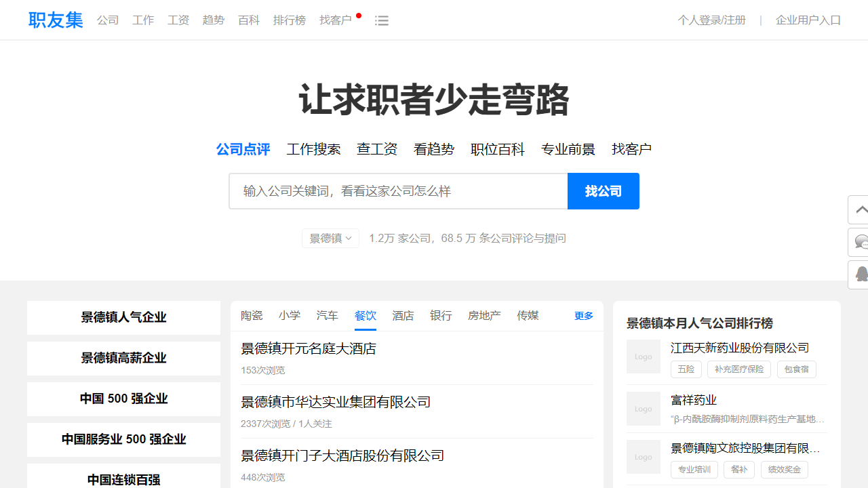
Task: Open 中国服务业 500 强企业 category
Action: click(123, 440)
